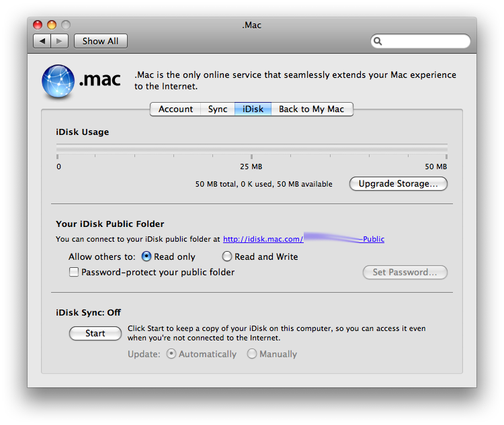Click the 'iDisk Usage' heading
Screen dimensions: 504x425
click(x=82, y=132)
